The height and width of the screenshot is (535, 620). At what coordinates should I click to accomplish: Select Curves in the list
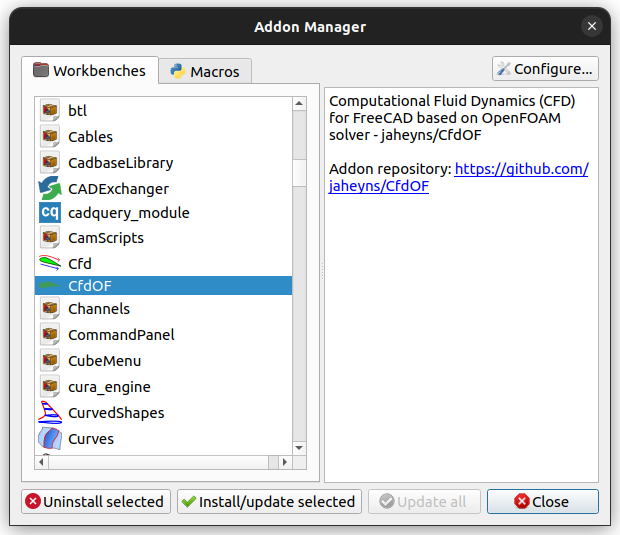pos(163,439)
